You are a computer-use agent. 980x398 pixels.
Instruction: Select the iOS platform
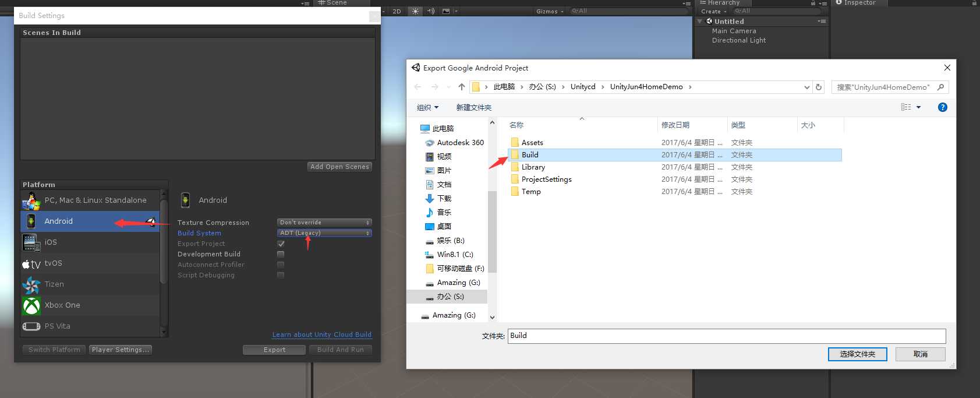tap(90, 242)
